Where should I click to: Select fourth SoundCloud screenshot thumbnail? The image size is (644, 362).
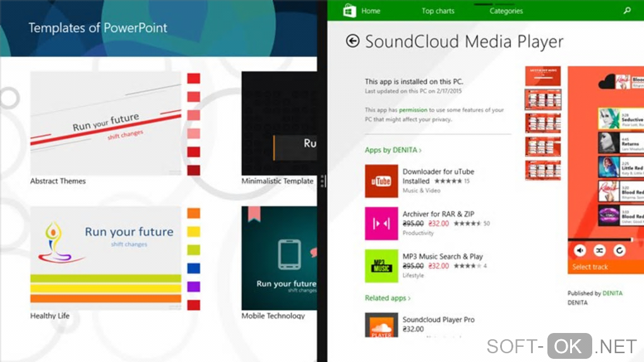pyautogui.click(x=542, y=146)
